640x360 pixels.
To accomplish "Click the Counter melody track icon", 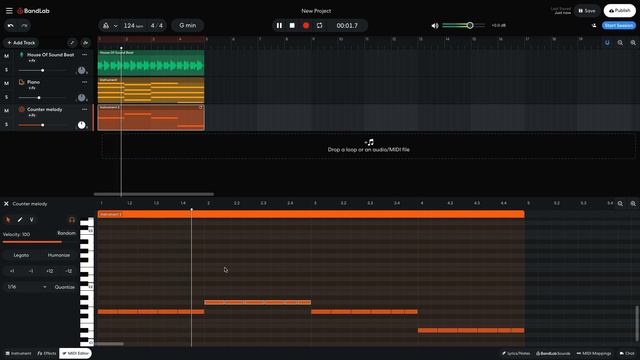I will tap(22, 109).
